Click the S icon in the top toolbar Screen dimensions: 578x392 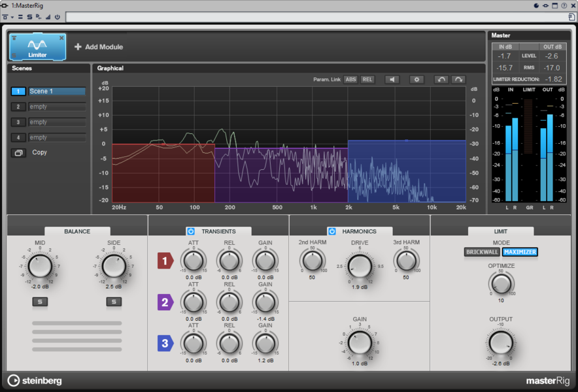pyautogui.click(x=29, y=17)
